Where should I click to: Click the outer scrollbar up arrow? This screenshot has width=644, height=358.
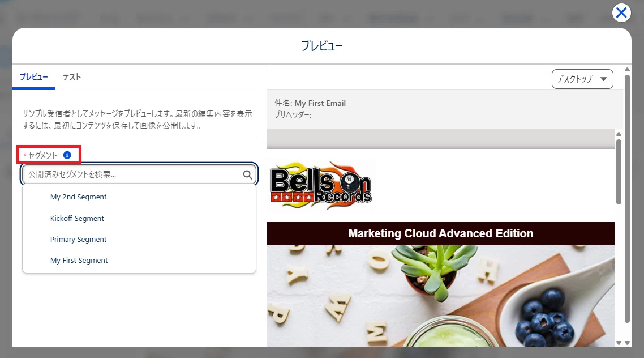coord(627,70)
